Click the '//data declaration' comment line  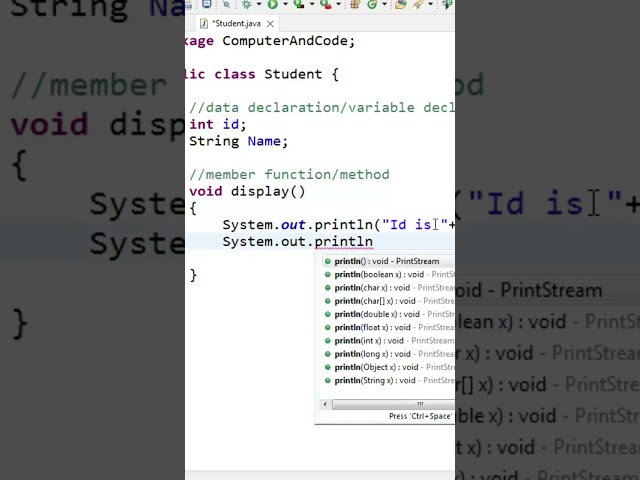322,108
